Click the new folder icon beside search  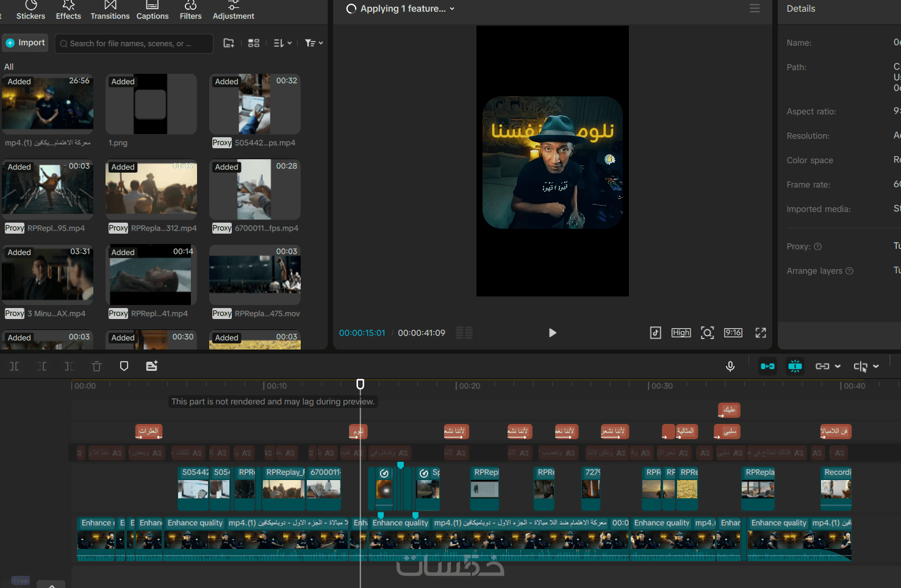(x=229, y=43)
